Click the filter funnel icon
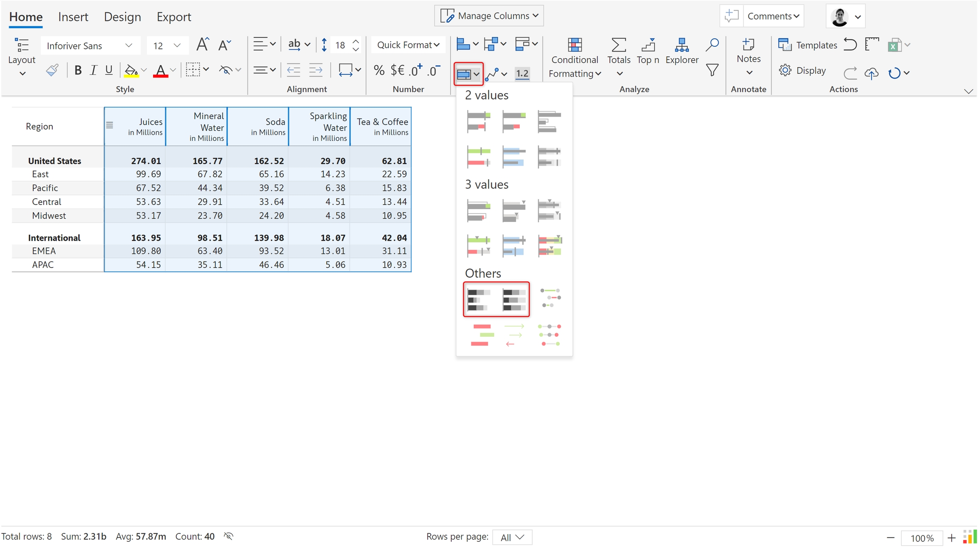The height and width of the screenshot is (549, 980). [x=712, y=70]
